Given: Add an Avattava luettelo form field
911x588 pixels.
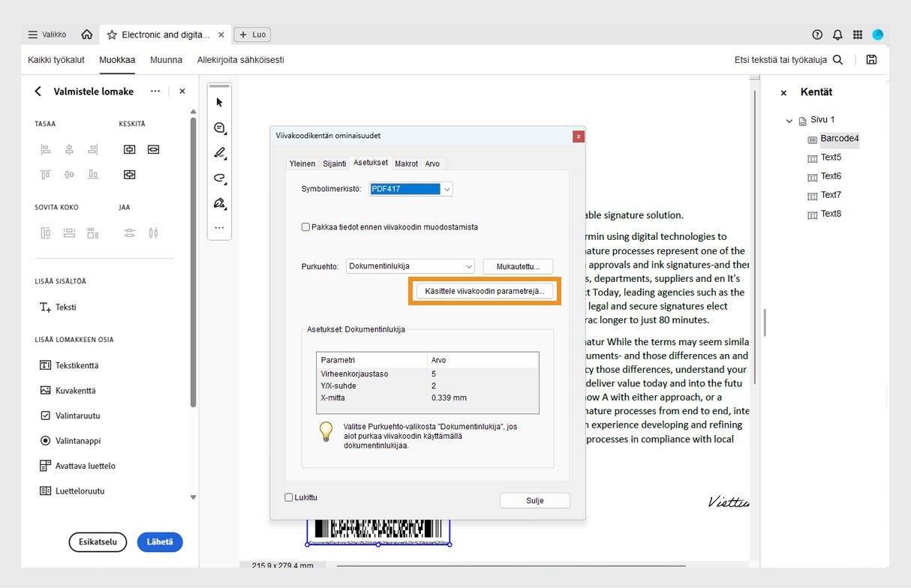Looking at the screenshot, I should (x=77, y=466).
